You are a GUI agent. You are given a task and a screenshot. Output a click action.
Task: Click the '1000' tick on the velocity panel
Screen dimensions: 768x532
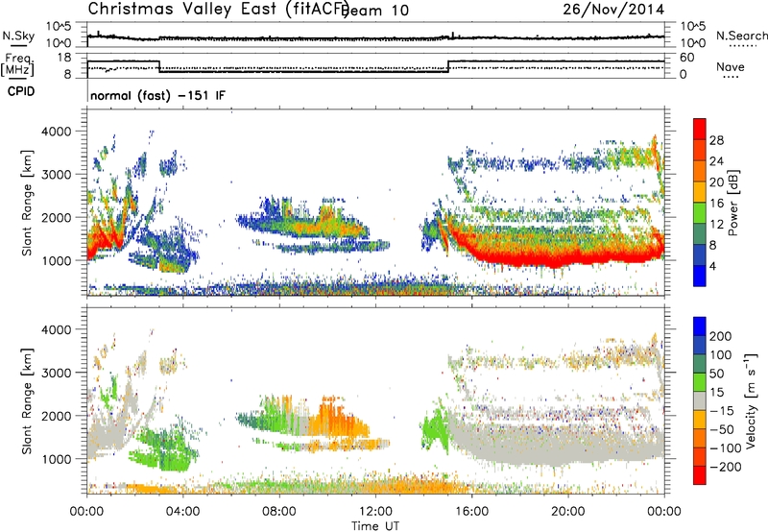(56, 459)
